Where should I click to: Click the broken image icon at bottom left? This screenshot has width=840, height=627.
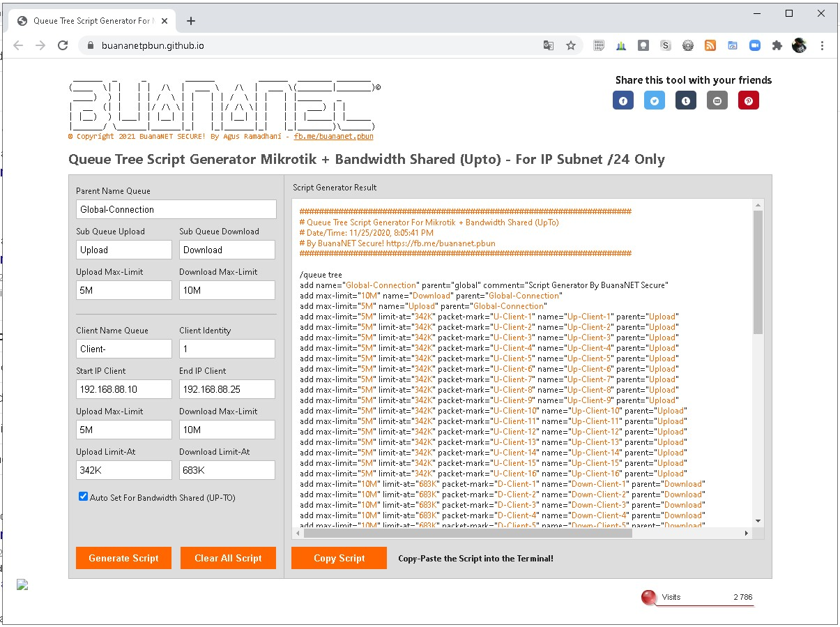(22, 585)
